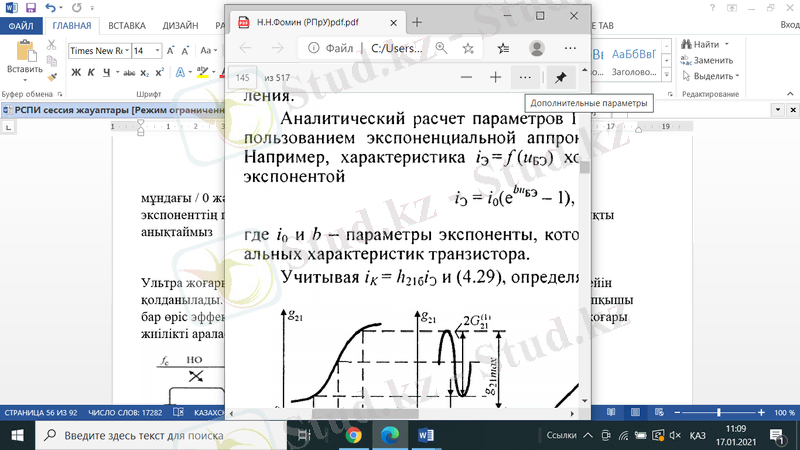The image size is (800, 450).
Task: Go back in Edge browser
Action: coord(245,48)
